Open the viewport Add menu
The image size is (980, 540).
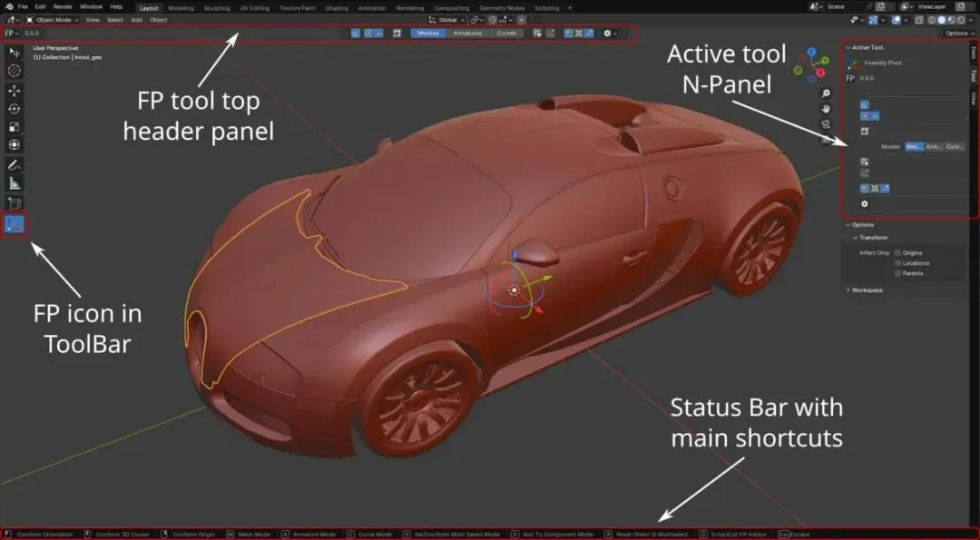[x=136, y=20]
